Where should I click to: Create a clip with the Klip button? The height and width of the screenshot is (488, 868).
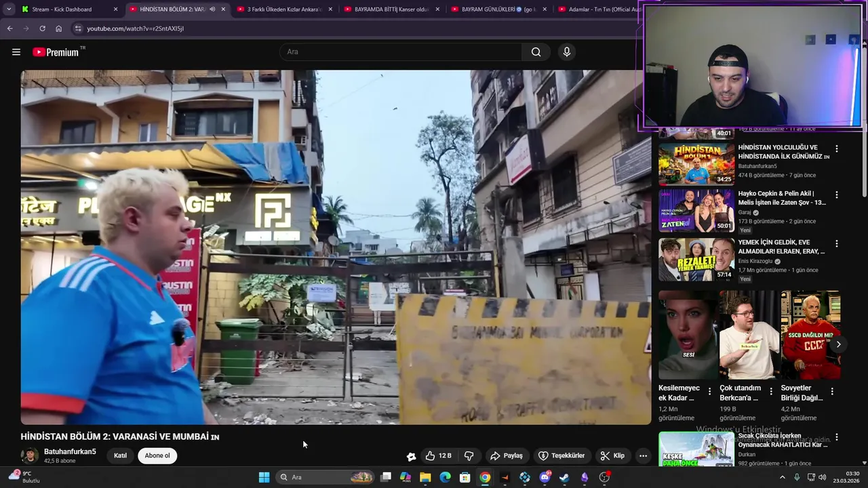tap(612, 455)
